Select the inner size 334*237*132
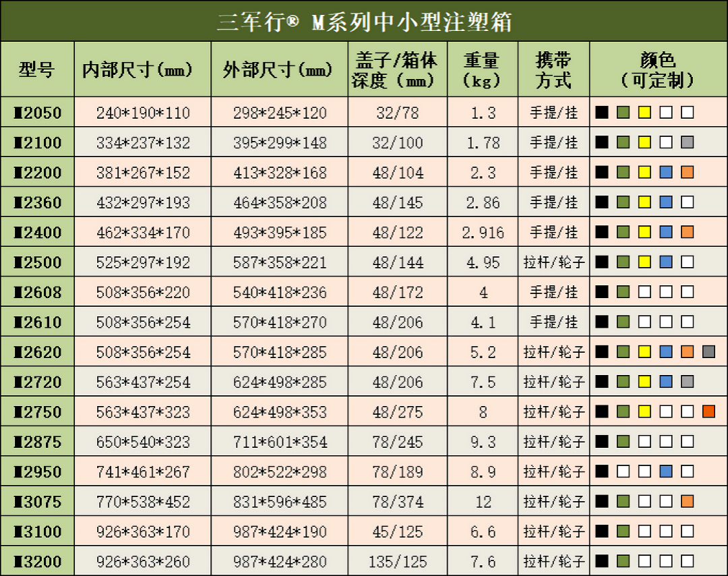 [143, 142]
